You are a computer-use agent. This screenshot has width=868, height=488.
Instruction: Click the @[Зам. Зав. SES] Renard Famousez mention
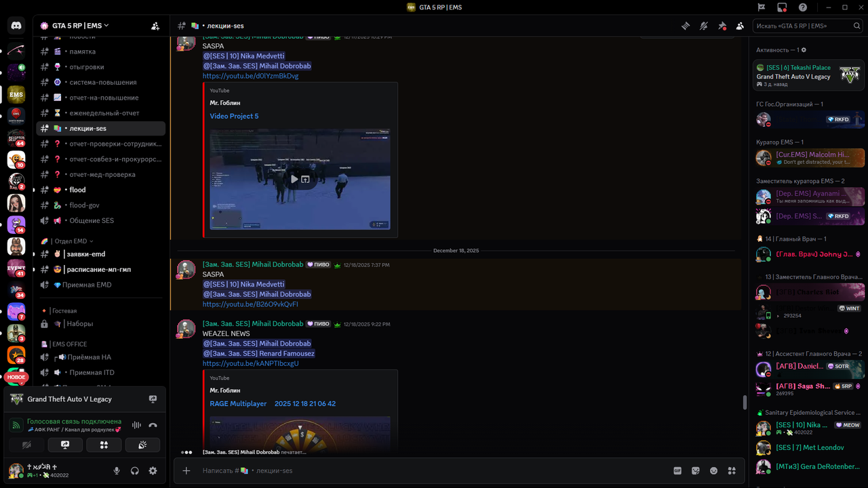(258, 353)
